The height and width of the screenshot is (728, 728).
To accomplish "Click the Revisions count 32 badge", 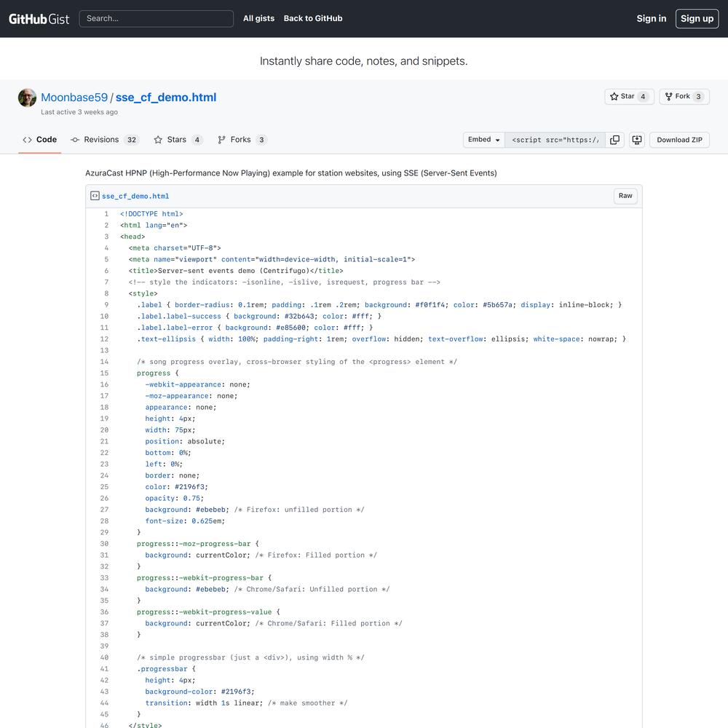I will 132,140.
